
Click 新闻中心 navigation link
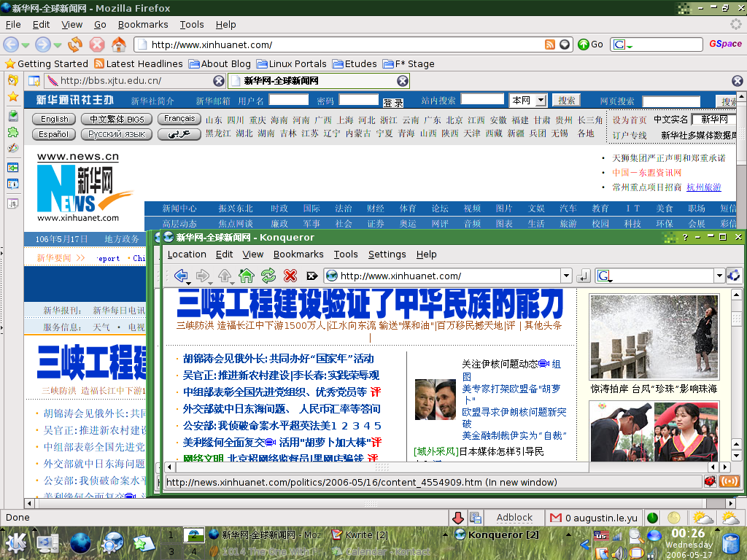[x=179, y=208]
